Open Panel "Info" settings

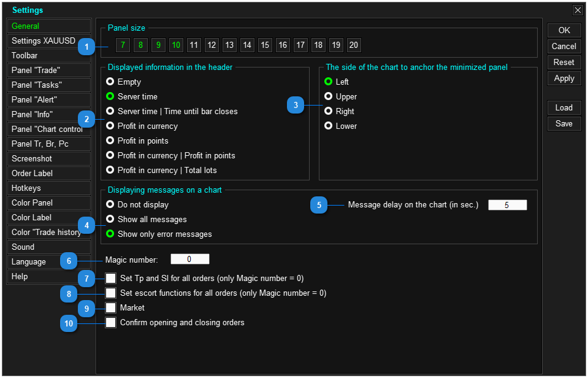pos(49,115)
